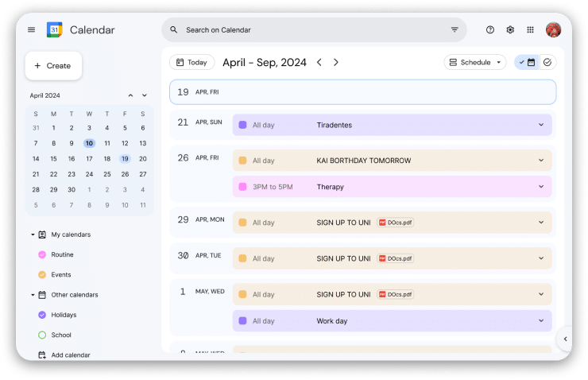Show next month in mini calendar
588x380 pixels.
145,95
